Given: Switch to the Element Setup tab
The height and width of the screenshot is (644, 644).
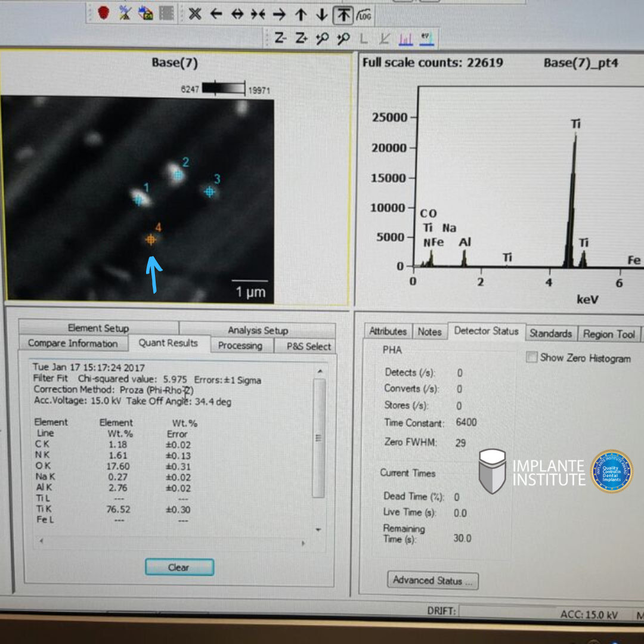Looking at the screenshot, I should pos(98,328).
